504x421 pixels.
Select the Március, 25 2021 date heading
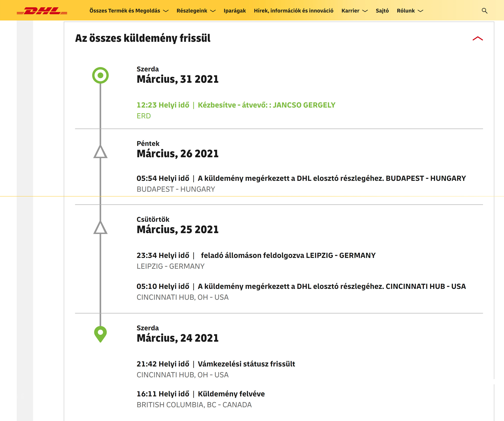pos(178,230)
